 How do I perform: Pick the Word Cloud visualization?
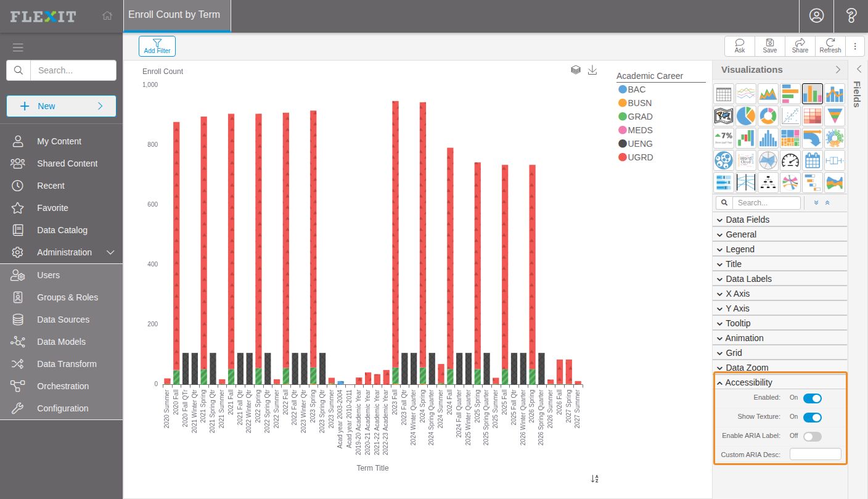746,160
